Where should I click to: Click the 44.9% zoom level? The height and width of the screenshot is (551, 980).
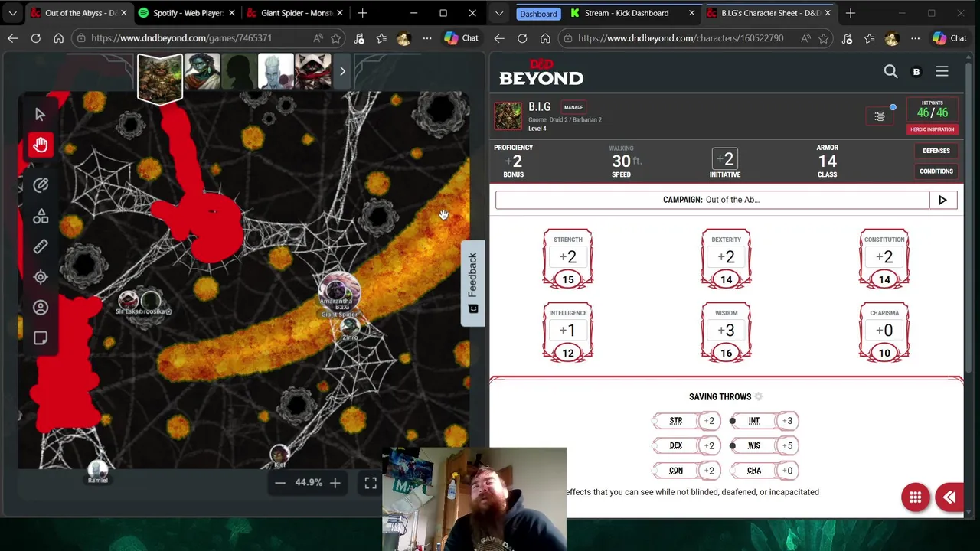(309, 483)
